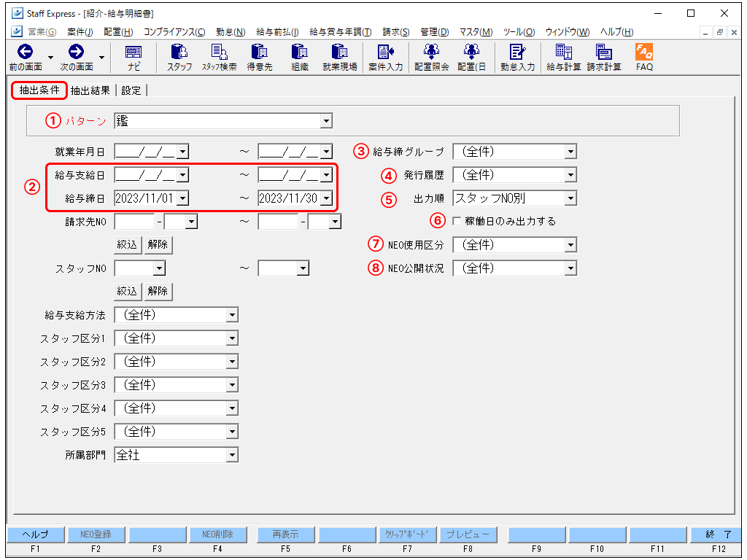Viewport: 747px width, 560px height.
Task: Expand the 次の画面 history dropdown arrow
Action: pyautogui.click(x=101, y=58)
